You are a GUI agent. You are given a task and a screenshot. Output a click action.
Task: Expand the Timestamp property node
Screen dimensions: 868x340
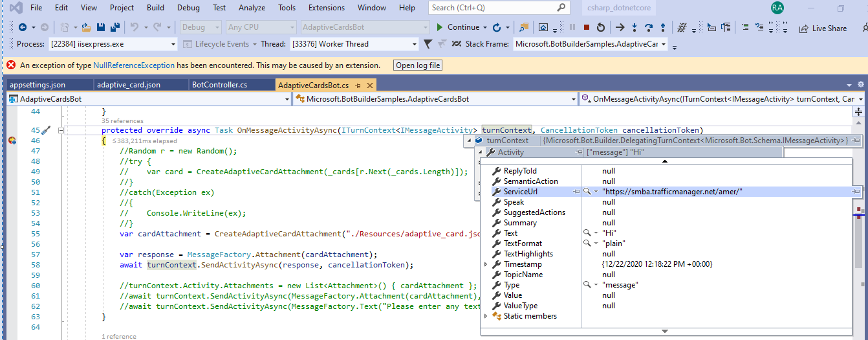pyautogui.click(x=486, y=264)
